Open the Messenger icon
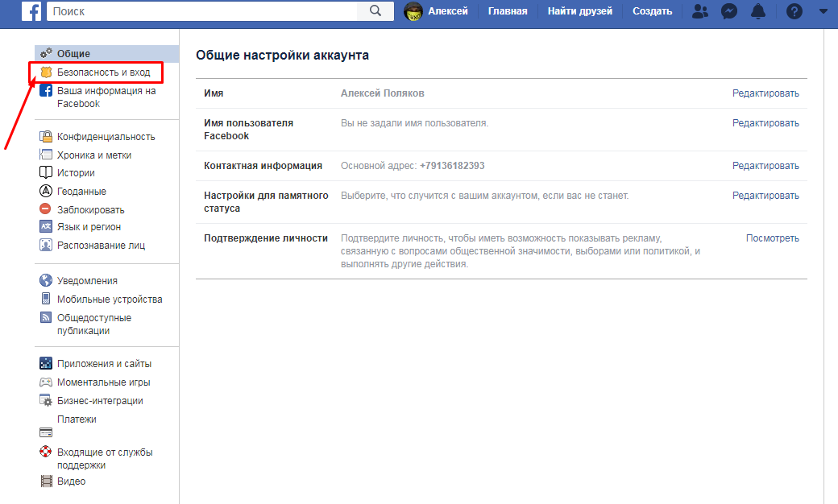The height and width of the screenshot is (504, 838). point(729,11)
